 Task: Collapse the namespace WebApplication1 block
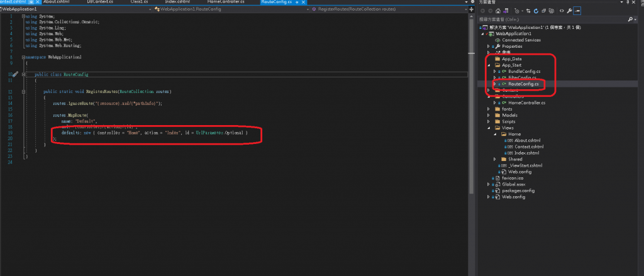click(23, 57)
